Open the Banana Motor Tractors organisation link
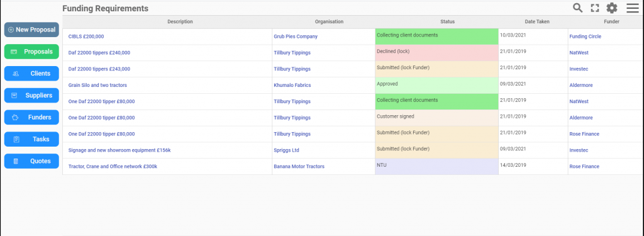The width and height of the screenshot is (644, 236). click(x=299, y=167)
